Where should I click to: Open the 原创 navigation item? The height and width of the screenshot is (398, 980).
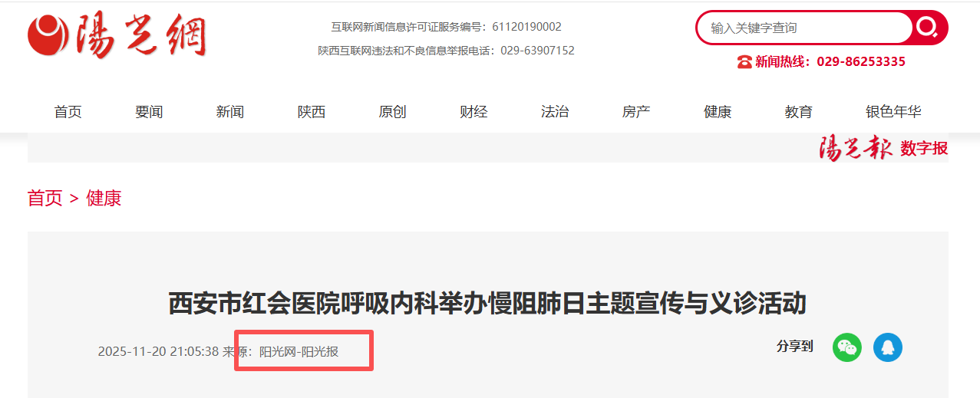(x=392, y=112)
